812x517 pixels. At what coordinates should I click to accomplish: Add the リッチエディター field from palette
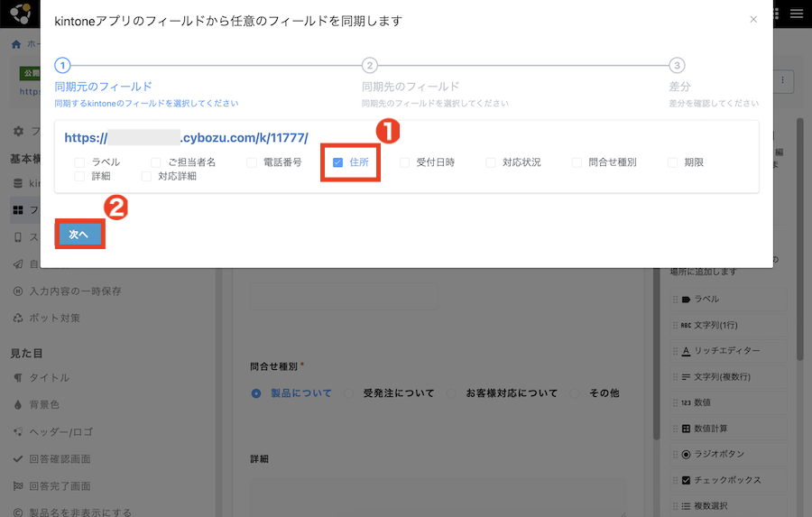(x=728, y=351)
